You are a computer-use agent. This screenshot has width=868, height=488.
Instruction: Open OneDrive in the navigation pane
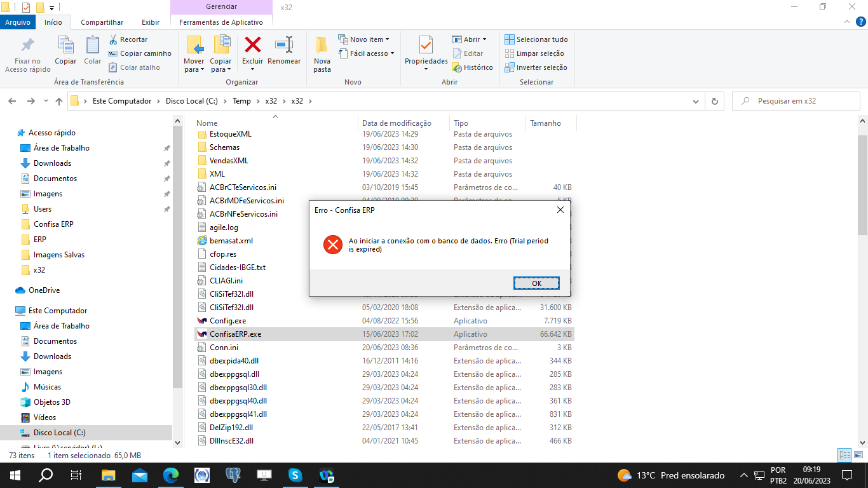coord(44,290)
